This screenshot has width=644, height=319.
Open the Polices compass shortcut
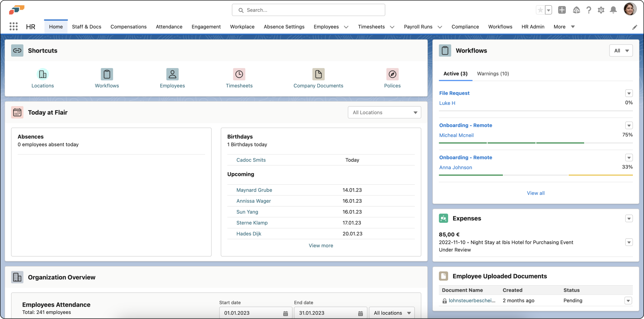392,74
